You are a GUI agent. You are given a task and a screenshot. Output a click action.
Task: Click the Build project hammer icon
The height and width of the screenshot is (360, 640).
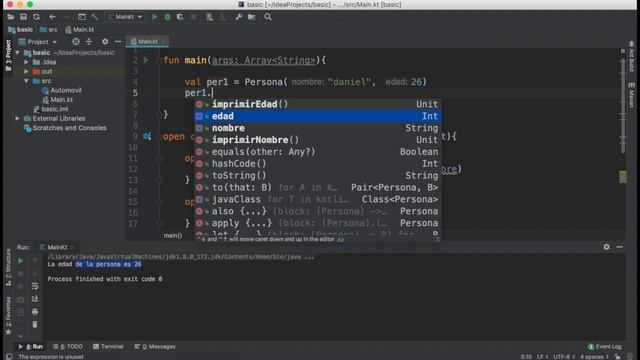click(x=94, y=17)
